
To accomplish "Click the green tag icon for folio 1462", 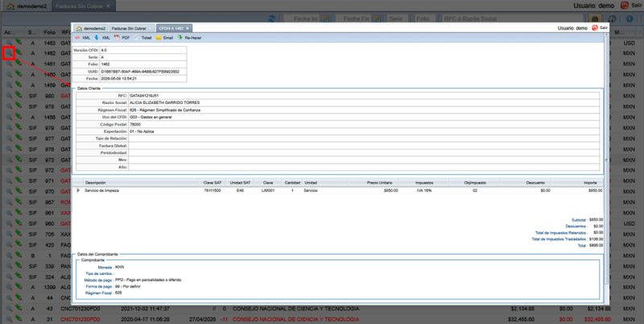I will pyautogui.click(x=19, y=52).
